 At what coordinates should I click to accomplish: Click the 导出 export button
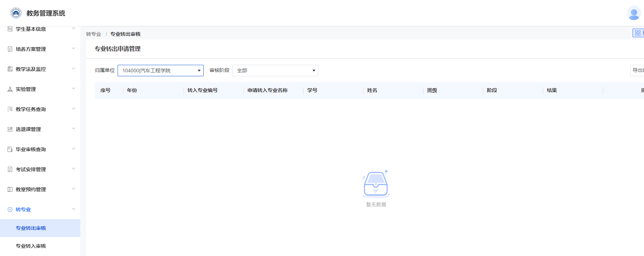pos(638,70)
